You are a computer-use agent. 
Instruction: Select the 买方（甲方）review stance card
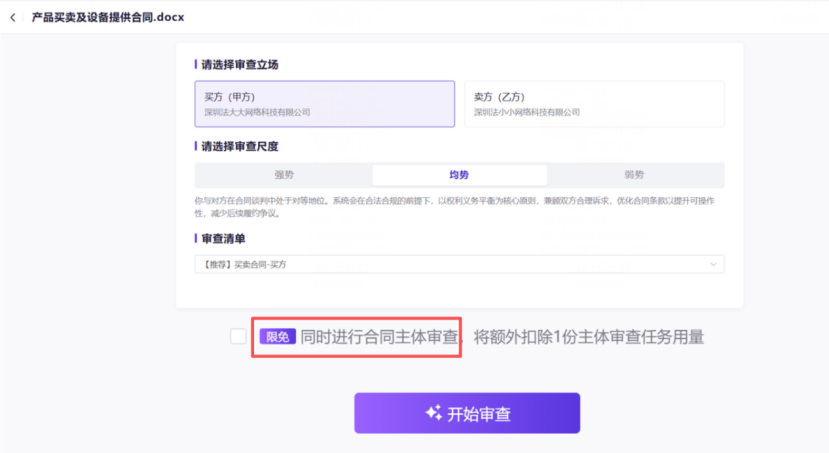[x=325, y=104]
